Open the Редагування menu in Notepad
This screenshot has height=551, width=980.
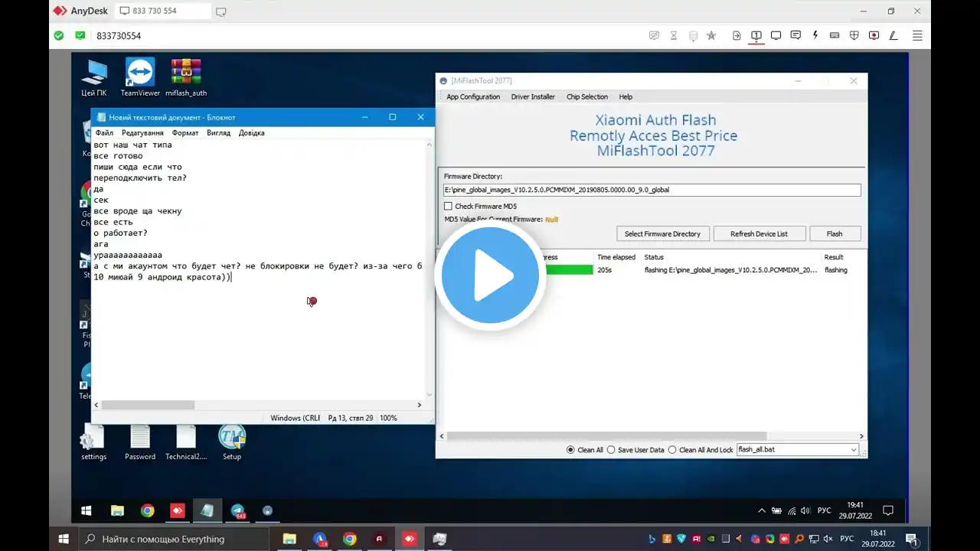point(142,132)
